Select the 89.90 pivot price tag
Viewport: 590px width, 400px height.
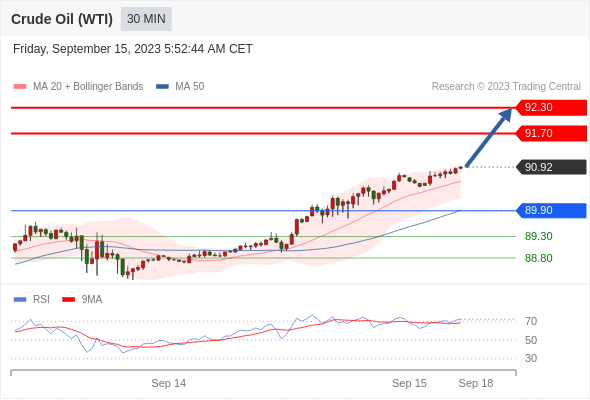pyautogui.click(x=551, y=210)
